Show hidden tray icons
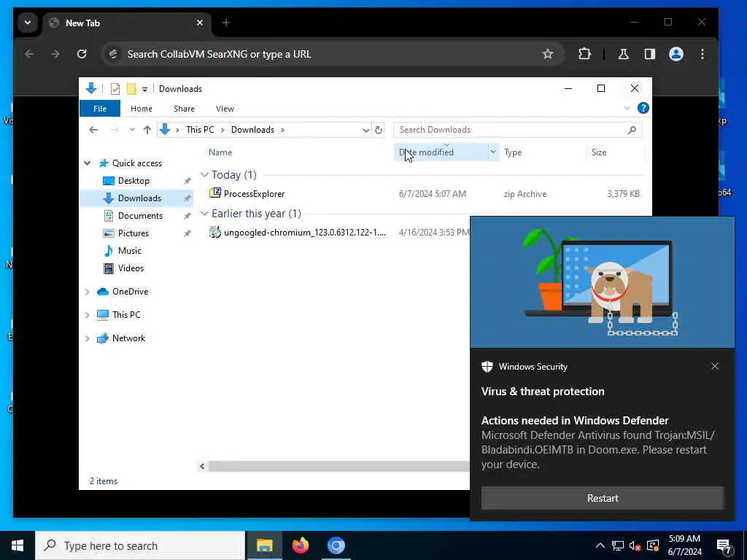This screenshot has height=560, width=747. [600, 545]
